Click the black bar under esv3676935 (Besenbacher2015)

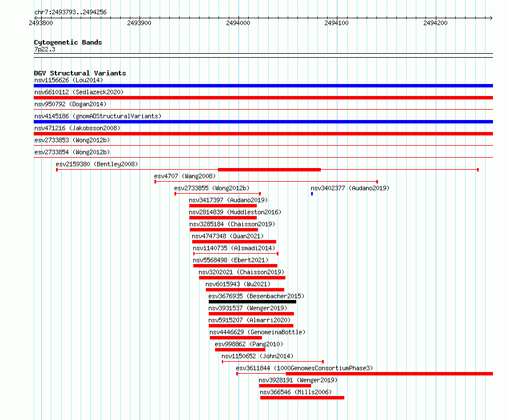point(252,302)
